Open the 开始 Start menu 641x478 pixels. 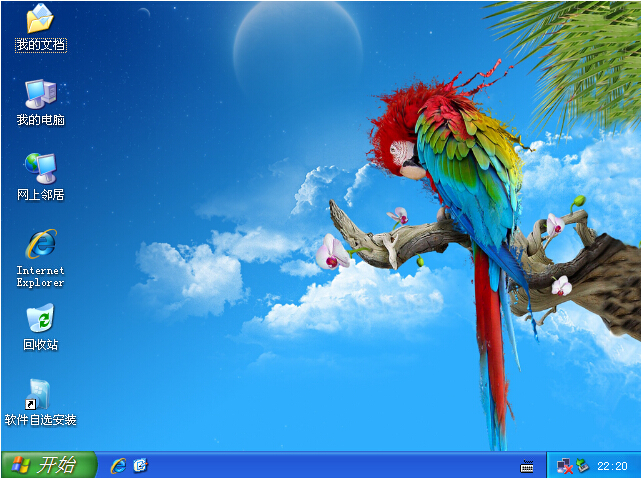pyautogui.click(x=48, y=465)
